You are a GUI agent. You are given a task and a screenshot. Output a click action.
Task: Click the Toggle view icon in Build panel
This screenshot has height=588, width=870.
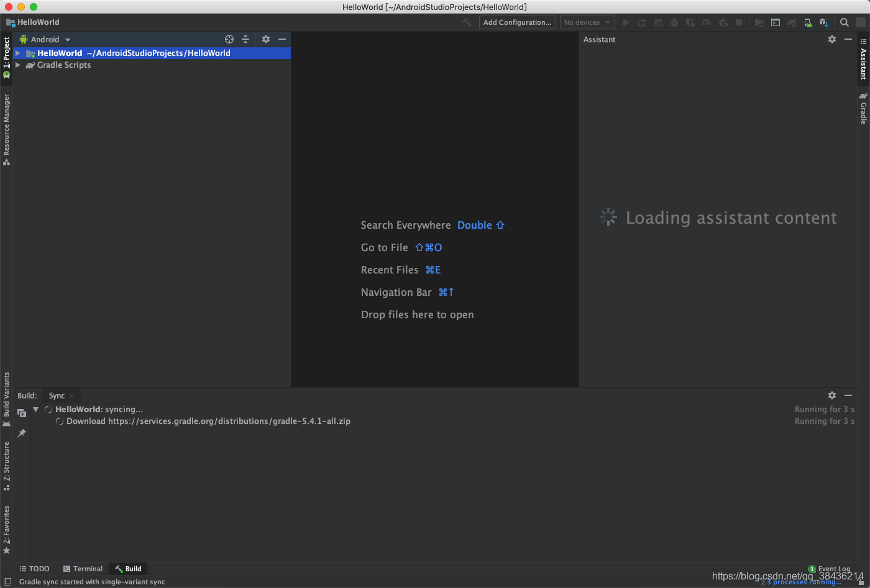tap(22, 413)
